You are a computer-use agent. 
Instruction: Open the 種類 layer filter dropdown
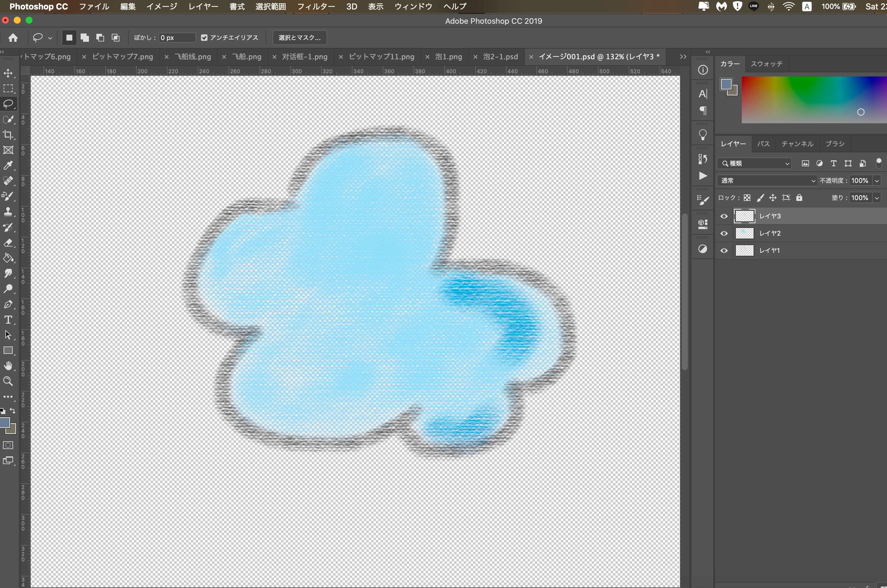(x=754, y=164)
